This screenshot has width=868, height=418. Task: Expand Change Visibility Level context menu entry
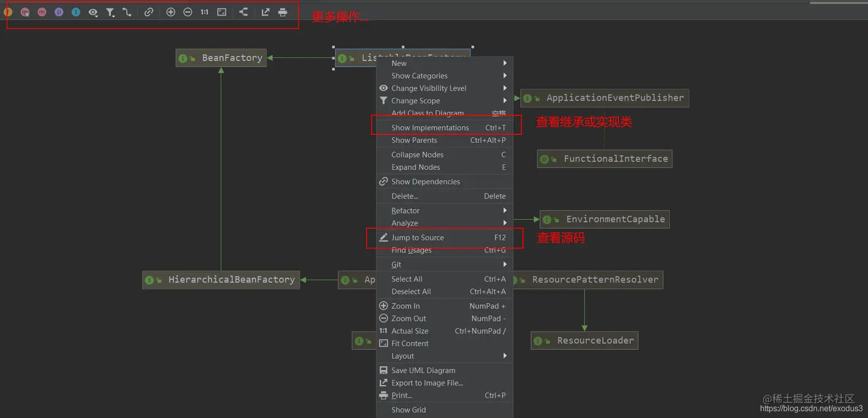[x=444, y=88]
